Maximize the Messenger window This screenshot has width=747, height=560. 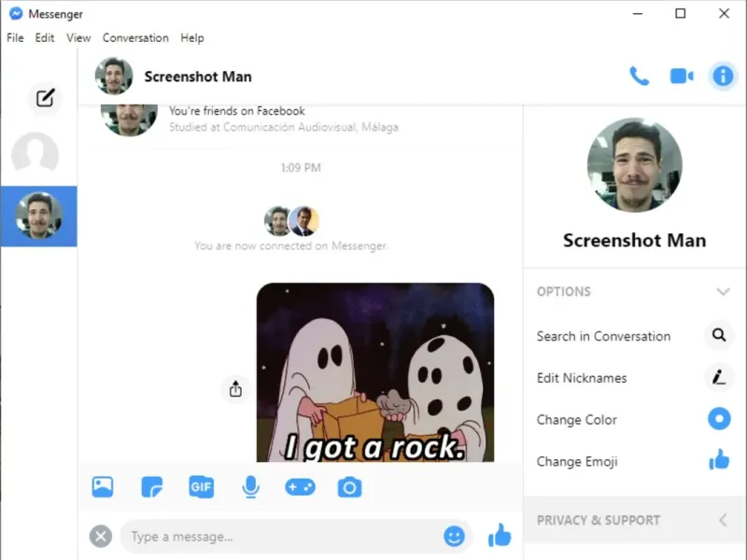point(681,13)
